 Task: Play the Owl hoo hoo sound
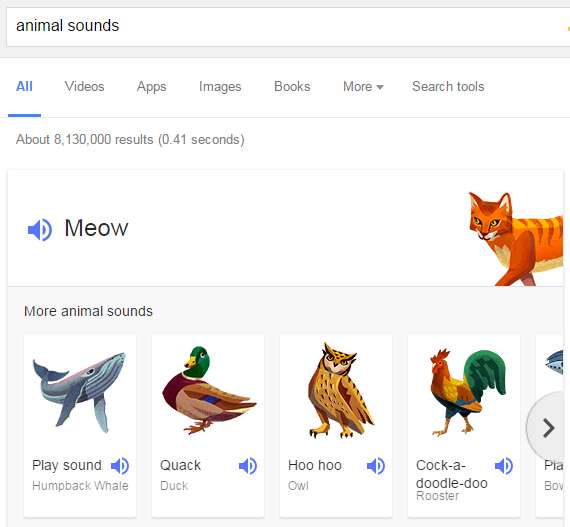coord(376,466)
